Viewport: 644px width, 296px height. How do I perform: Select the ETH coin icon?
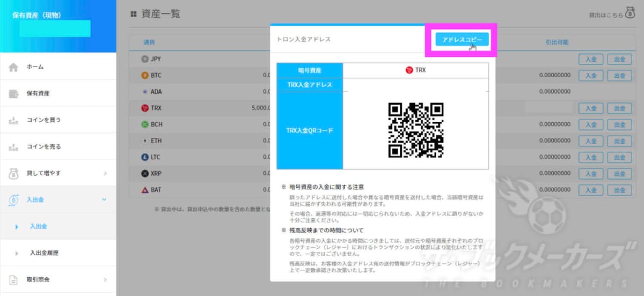[x=144, y=141]
